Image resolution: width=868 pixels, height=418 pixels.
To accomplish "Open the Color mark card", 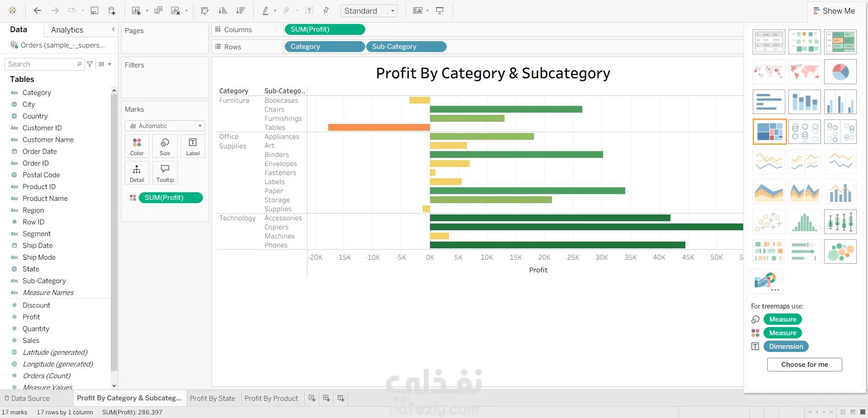I will [x=137, y=146].
